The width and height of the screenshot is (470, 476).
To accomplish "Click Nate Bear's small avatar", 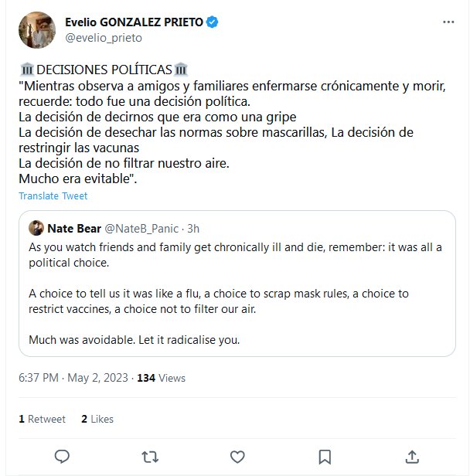I will (x=36, y=229).
